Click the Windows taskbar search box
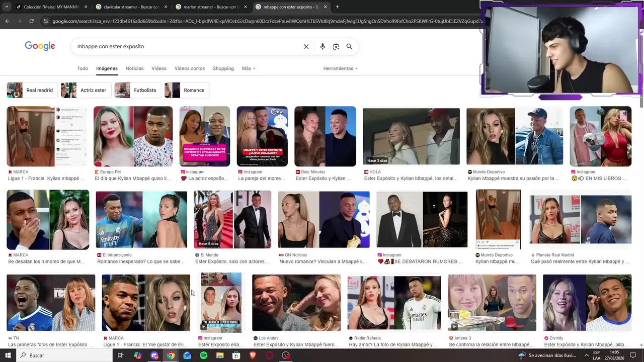 [64, 355]
